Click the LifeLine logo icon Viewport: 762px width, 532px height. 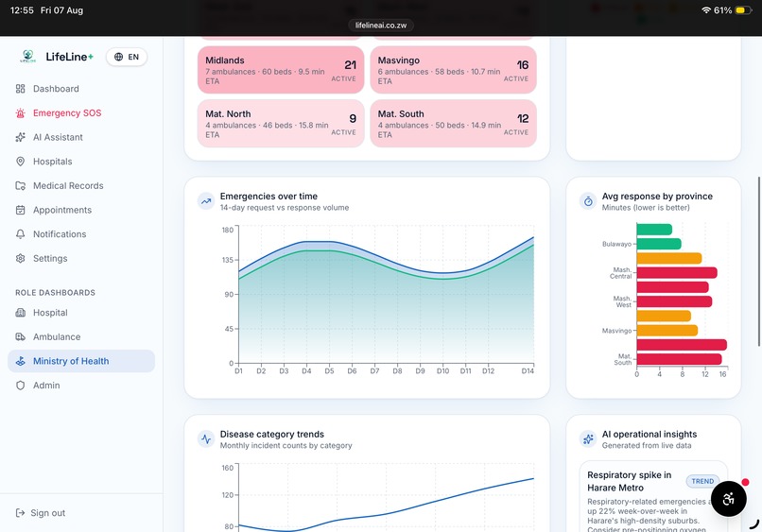[x=28, y=57]
